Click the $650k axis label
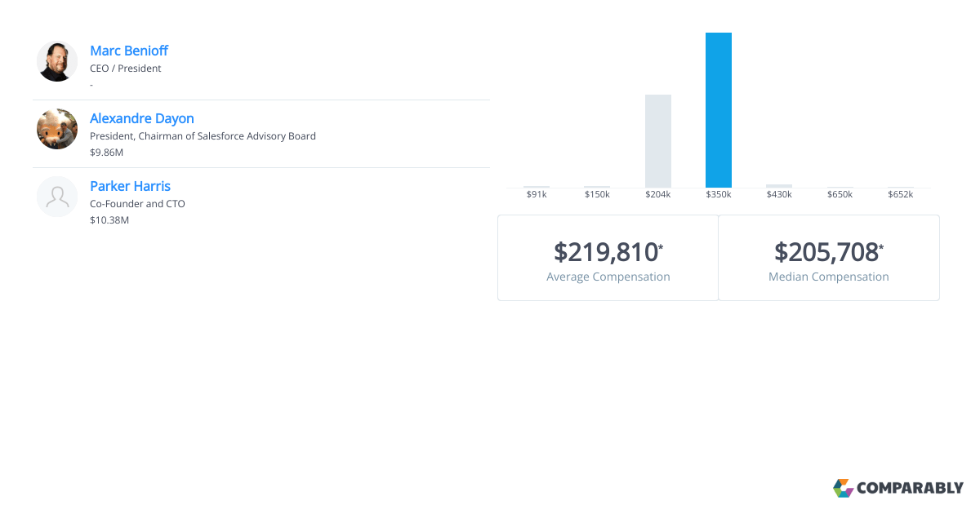 tap(840, 194)
